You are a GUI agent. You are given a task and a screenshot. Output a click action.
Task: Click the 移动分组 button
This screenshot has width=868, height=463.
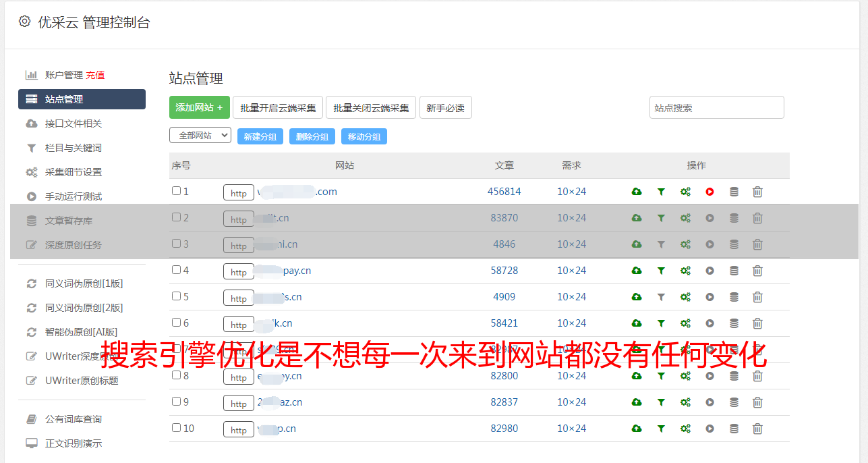pyautogui.click(x=364, y=136)
